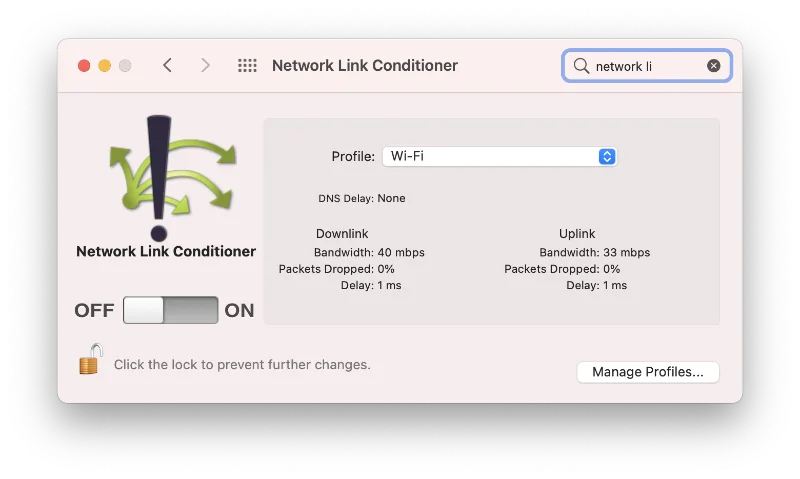Click the 'Downlink' heading
800x479 pixels.
(x=342, y=234)
